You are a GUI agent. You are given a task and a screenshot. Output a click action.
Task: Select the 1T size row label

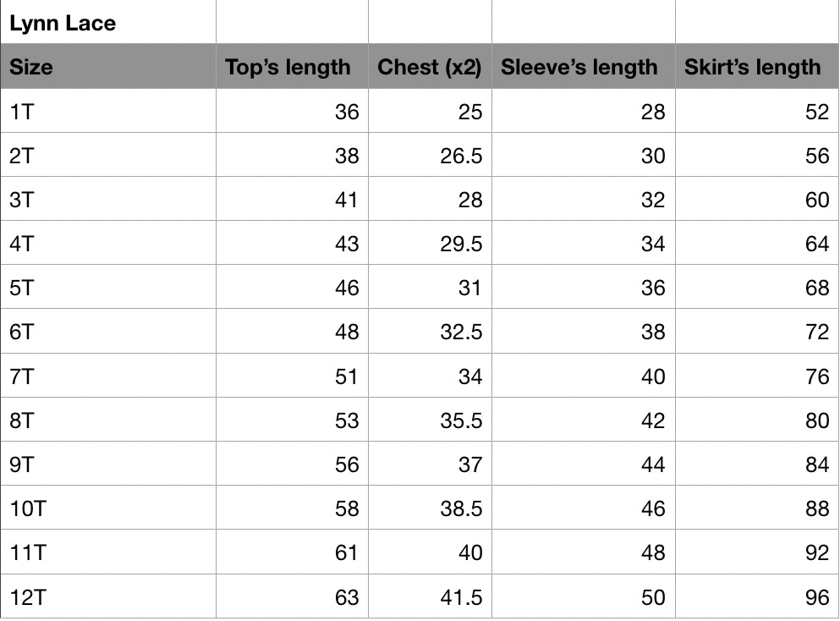23,112
